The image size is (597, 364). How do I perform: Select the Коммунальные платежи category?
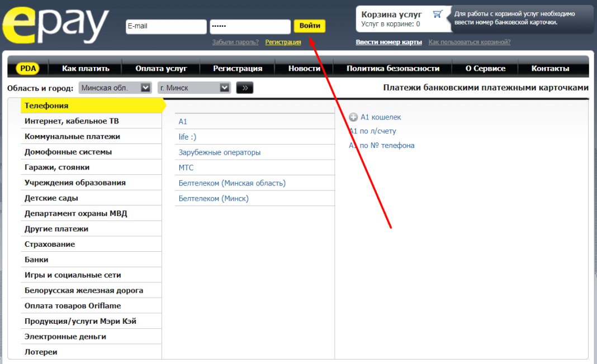(x=72, y=136)
